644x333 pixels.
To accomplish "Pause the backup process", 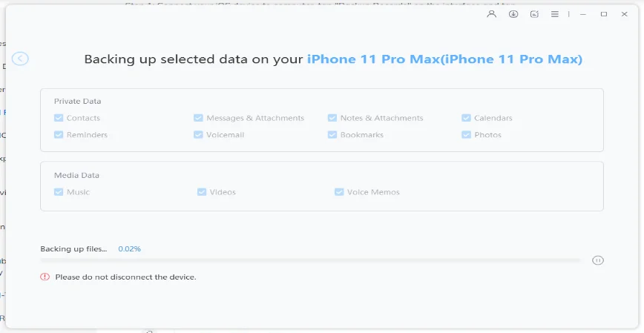I will pos(598,260).
